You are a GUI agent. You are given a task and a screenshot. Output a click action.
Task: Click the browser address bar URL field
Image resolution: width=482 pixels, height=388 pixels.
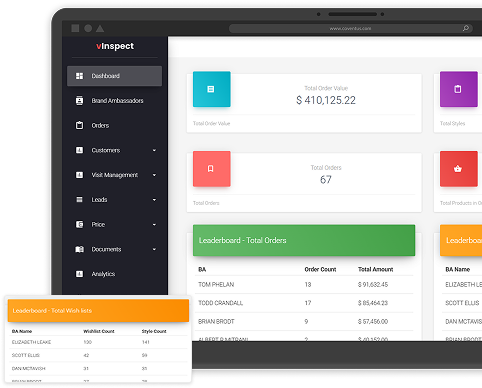click(351, 28)
